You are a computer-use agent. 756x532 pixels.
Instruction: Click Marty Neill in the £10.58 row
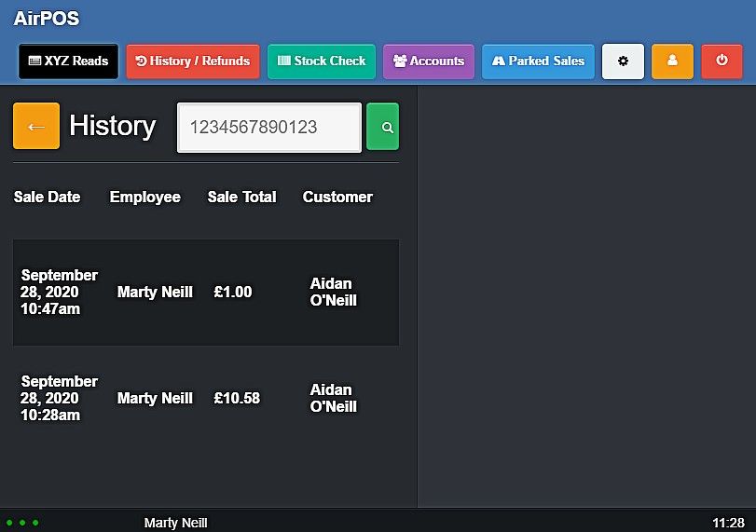coord(155,398)
